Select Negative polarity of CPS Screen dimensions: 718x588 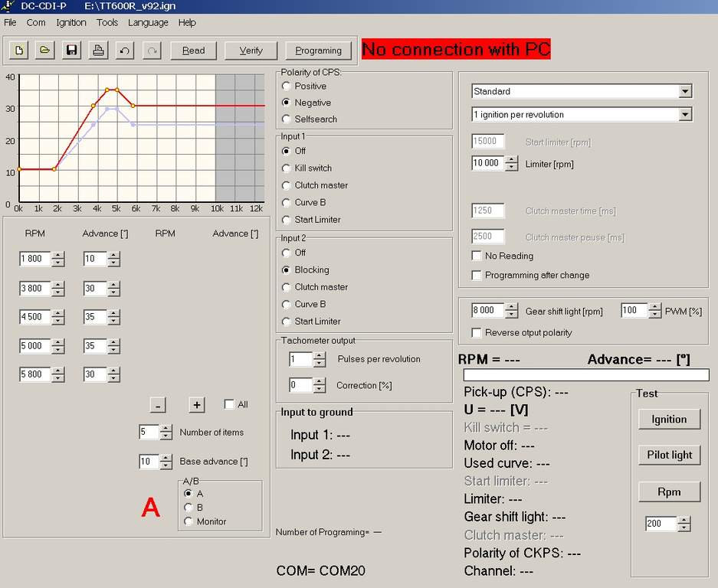coord(287,103)
